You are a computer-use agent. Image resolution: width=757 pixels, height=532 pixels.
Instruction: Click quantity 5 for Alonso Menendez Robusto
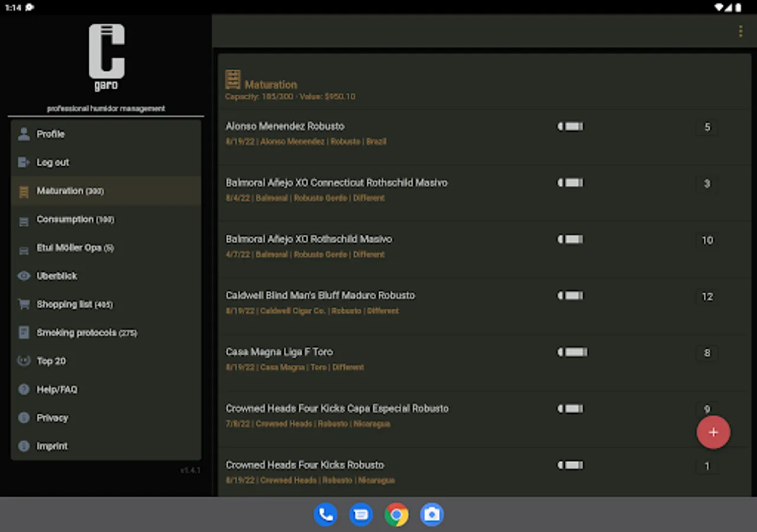pyautogui.click(x=707, y=127)
